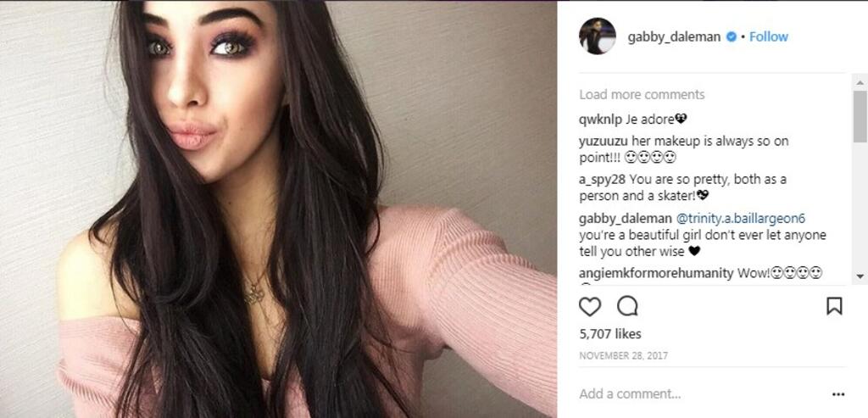The width and height of the screenshot is (868, 418).
Task: Follow the gabby_daleman account
Action: pyautogui.click(x=768, y=36)
